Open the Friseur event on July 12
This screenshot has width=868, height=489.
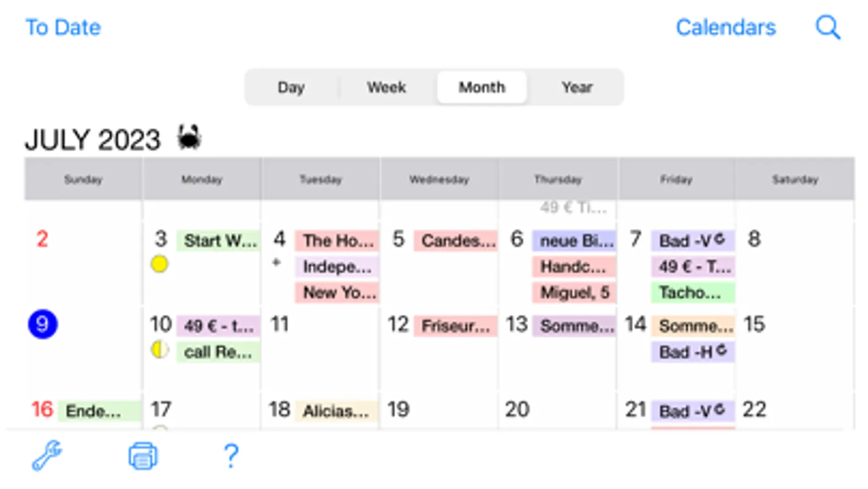click(x=455, y=326)
